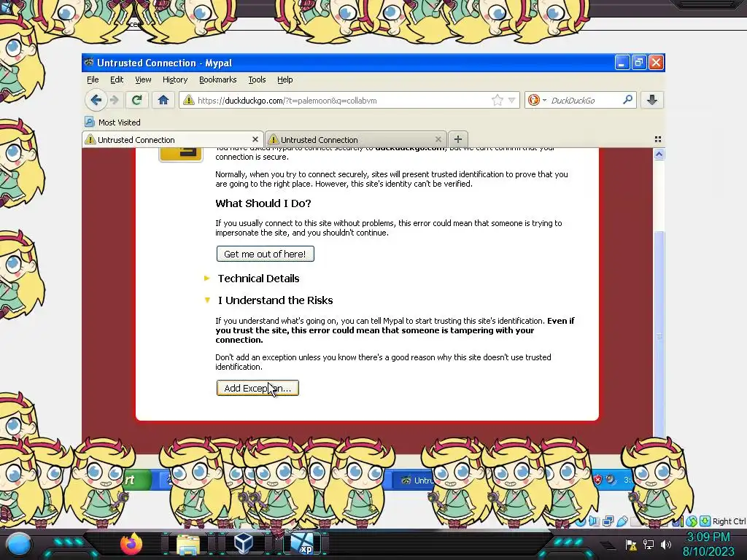Click the network tray icon
Viewport: 747px width, 560px height.
pos(649,545)
